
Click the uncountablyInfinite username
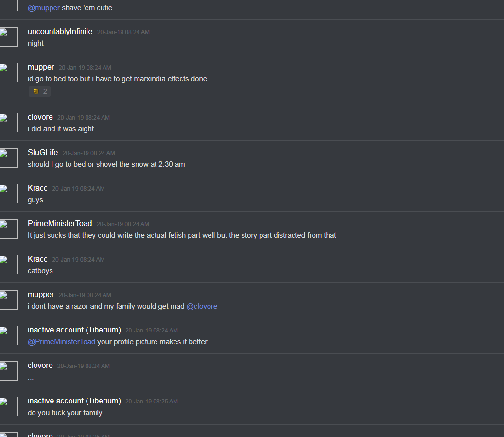click(60, 31)
